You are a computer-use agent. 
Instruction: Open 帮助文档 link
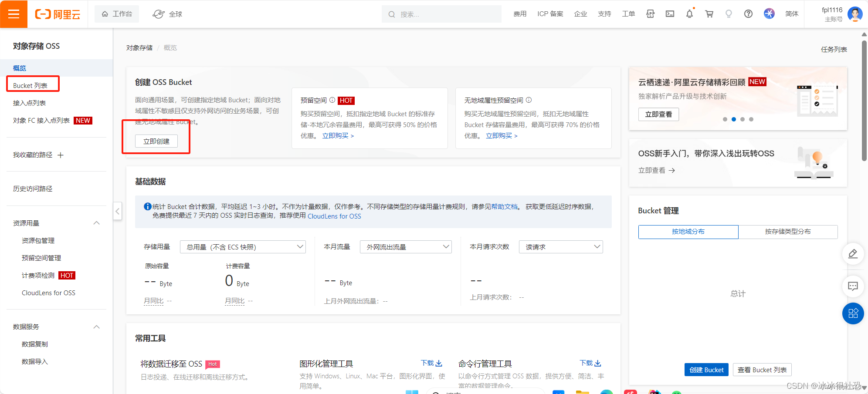point(505,206)
